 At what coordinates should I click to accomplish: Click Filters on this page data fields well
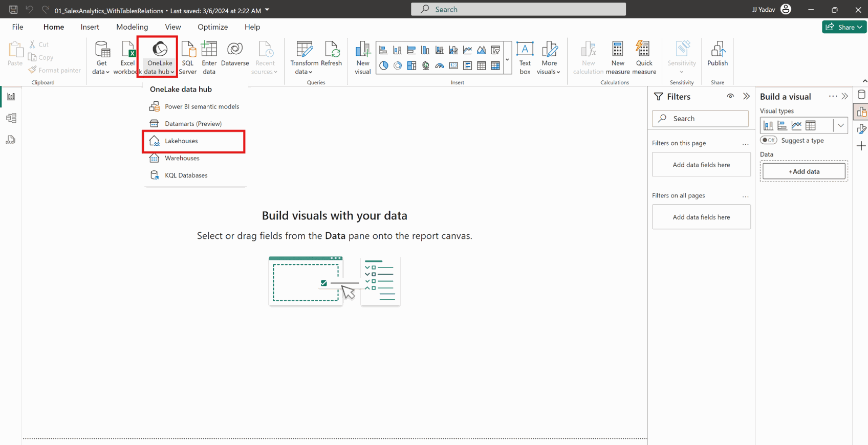click(701, 165)
